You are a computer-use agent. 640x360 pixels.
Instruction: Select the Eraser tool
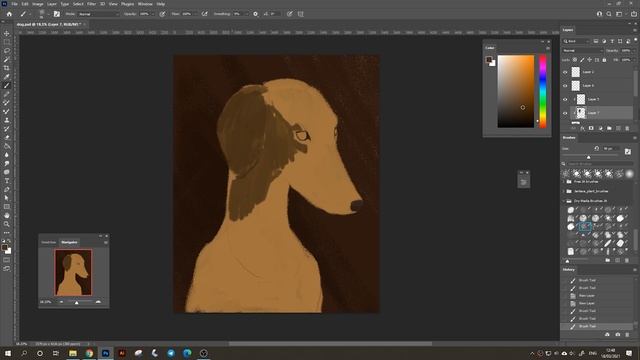(7, 138)
